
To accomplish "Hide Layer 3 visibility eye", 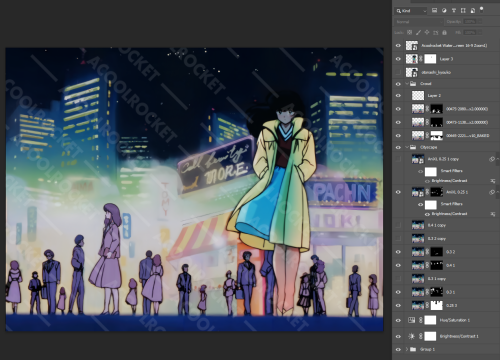I will click(398, 59).
